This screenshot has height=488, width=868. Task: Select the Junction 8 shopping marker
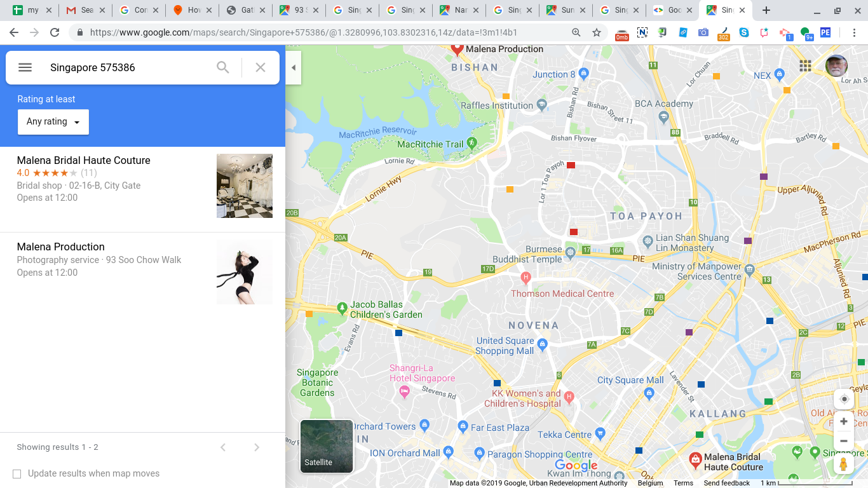tap(584, 74)
